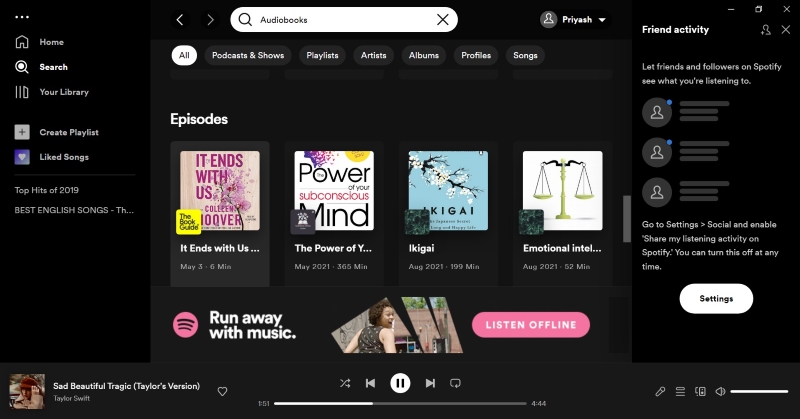The width and height of the screenshot is (800, 419).
Task: Click Sad Beautiful Tragic song title
Action: click(x=127, y=386)
